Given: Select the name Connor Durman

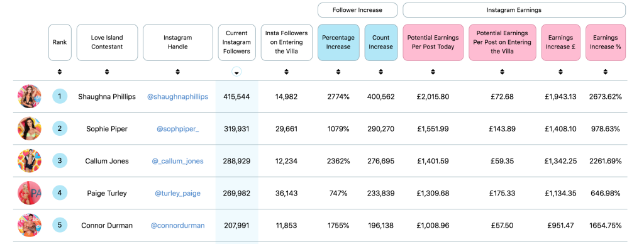Looking at the screenshot, I should 107,226.
